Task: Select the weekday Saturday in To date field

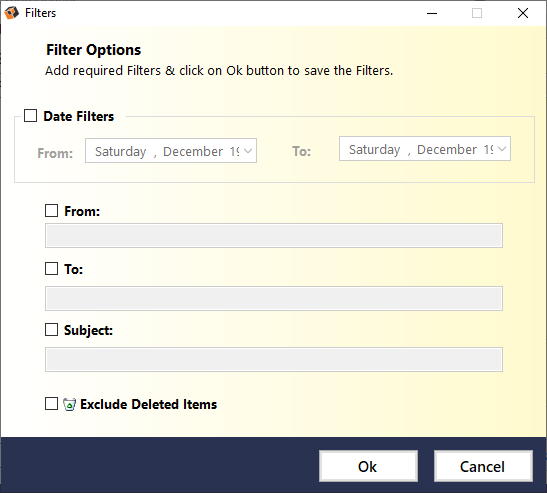Action: pos(374,150)
